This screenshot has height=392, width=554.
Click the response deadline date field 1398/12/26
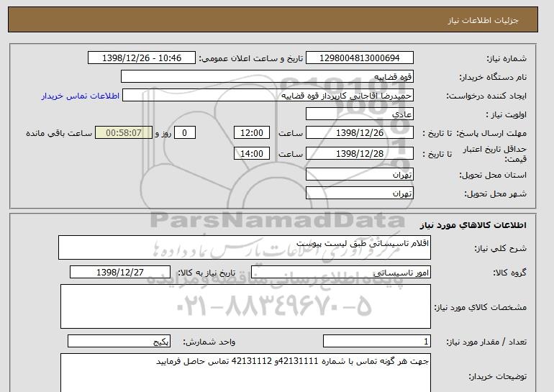click(x=359, y=133)
